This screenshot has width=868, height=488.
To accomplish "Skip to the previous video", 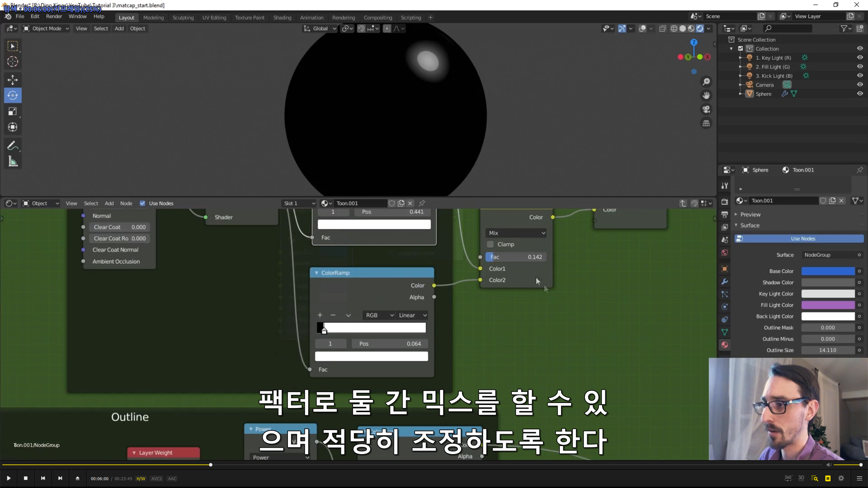I will point(43,478).
